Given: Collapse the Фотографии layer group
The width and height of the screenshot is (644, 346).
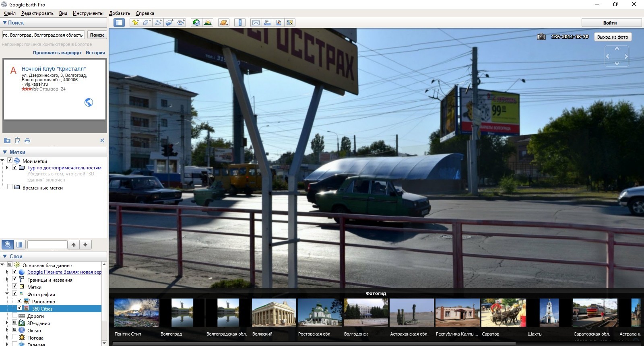Looking at the screenshot, I should point(7,294).
